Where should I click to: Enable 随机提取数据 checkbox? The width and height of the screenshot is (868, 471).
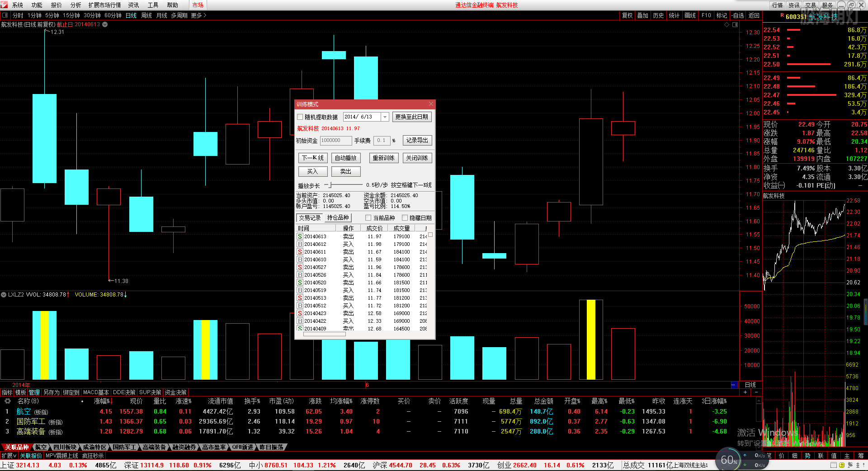point(300,117)
